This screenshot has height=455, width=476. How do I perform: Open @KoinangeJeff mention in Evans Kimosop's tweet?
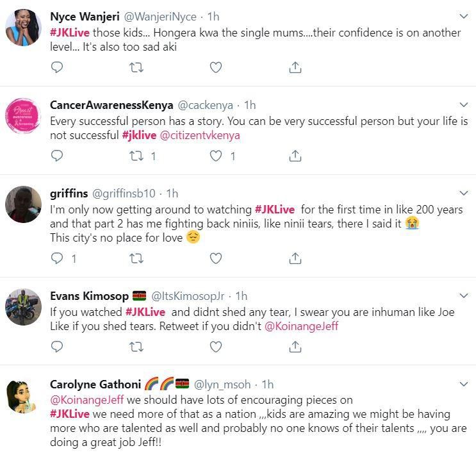(x=300, y=326)
